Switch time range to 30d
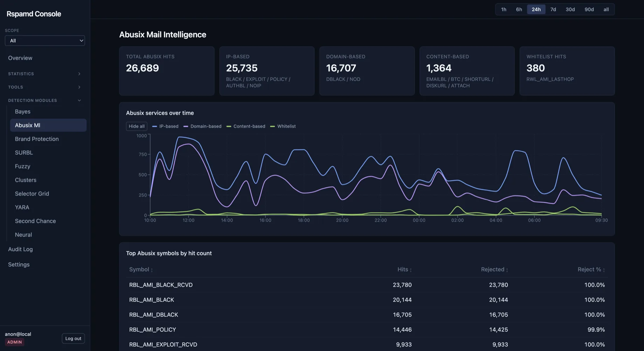This screenshot has height=351, width=644. [x=570, y=9]
